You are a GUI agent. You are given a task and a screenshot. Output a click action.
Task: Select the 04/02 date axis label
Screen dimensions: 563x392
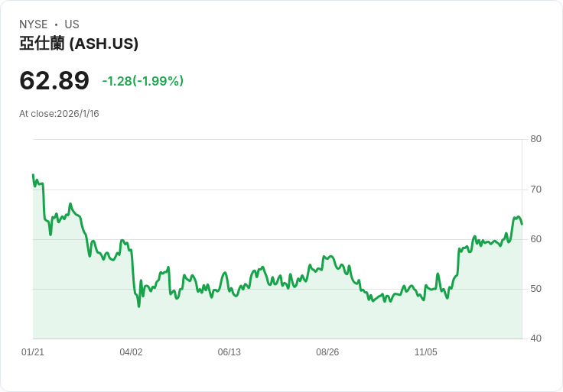[x=131, y=352]
